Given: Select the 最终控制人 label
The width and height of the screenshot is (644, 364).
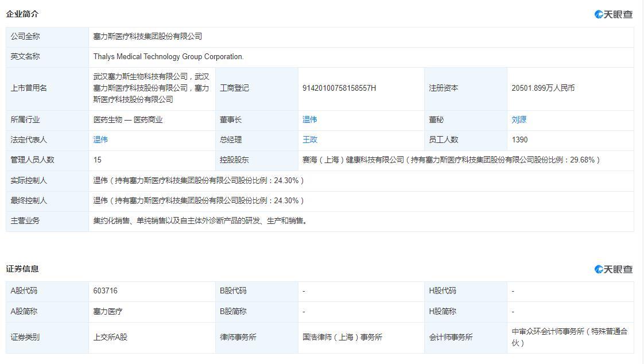Looking at the screenshot, I should 29,200.
